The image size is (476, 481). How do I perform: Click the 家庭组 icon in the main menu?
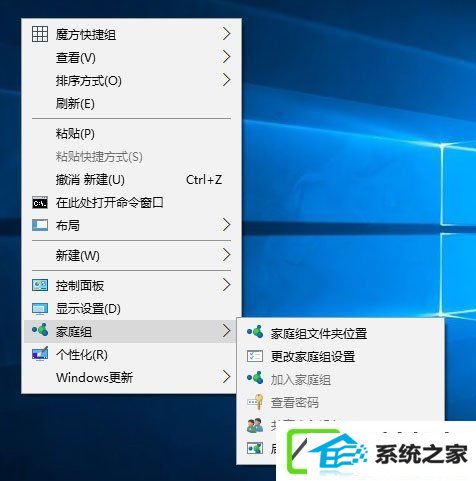point(40,330)
